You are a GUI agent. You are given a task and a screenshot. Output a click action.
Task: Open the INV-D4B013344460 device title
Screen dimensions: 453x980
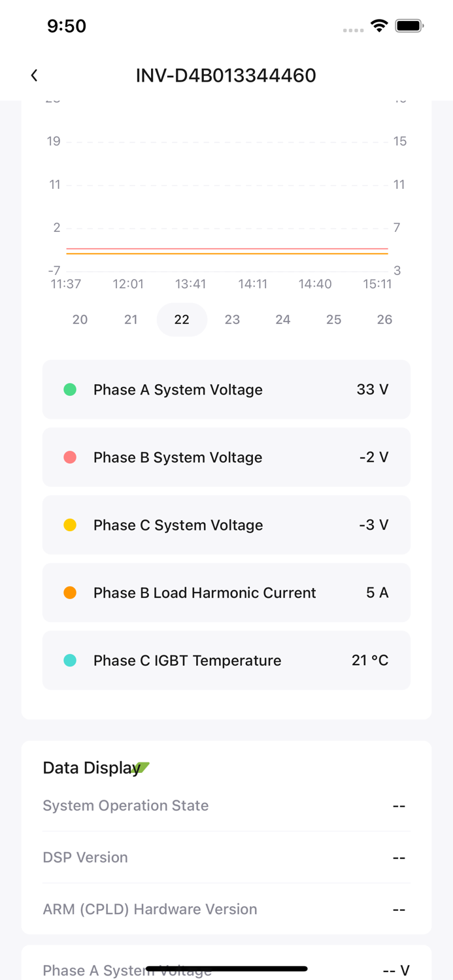click(x=226, y=75)
